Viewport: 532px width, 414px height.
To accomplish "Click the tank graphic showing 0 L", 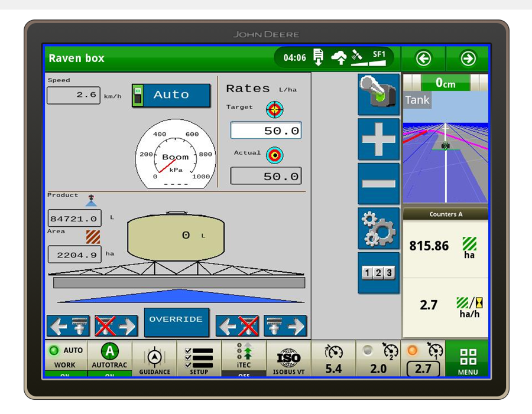I will pyautogui.click(x=176, y=236).
